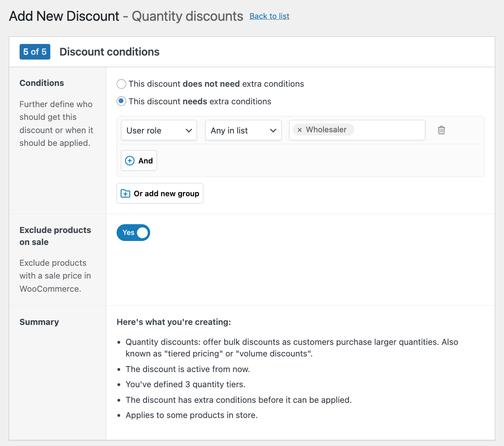
Task: Delete the User role condition row
Action: point(441,130)
